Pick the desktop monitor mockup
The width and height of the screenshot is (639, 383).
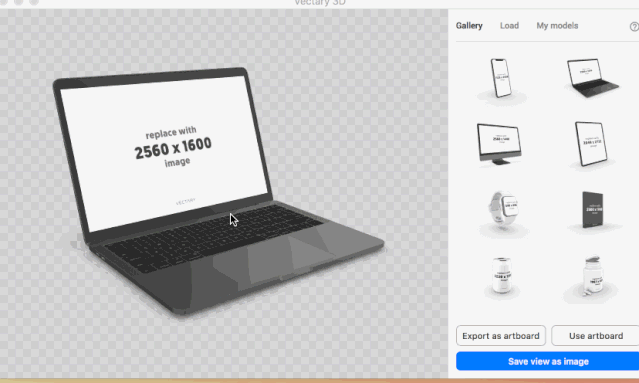499,144
